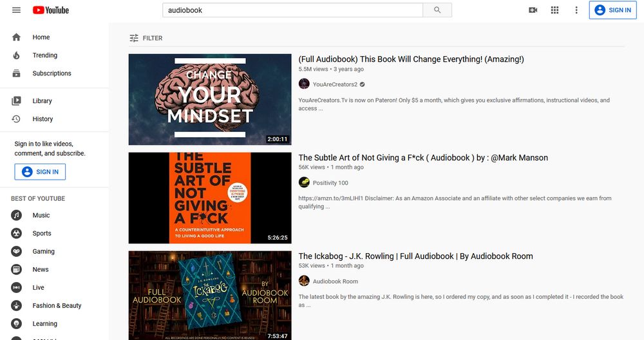Screen dimensions: 644x340
Task: Open Library in sidebar
Action: pos(42,100)
